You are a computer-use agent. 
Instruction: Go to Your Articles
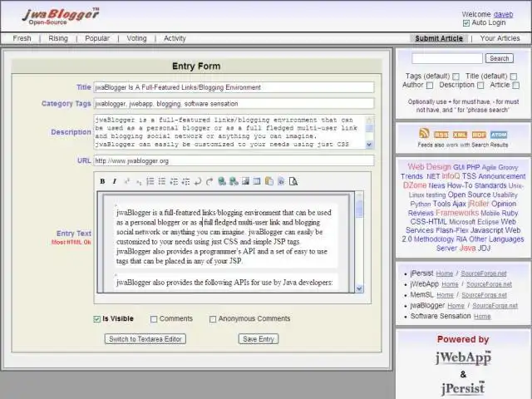click(500, 38)
